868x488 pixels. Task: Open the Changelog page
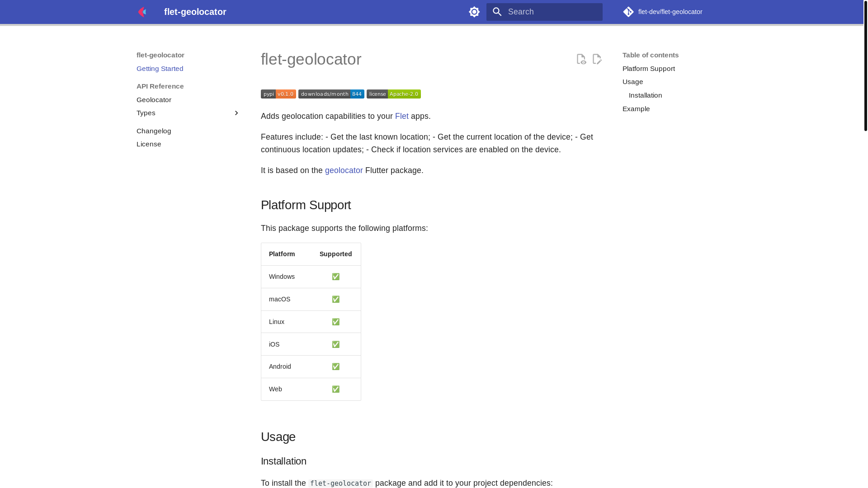pyautogui.click(x=154, y=131)
